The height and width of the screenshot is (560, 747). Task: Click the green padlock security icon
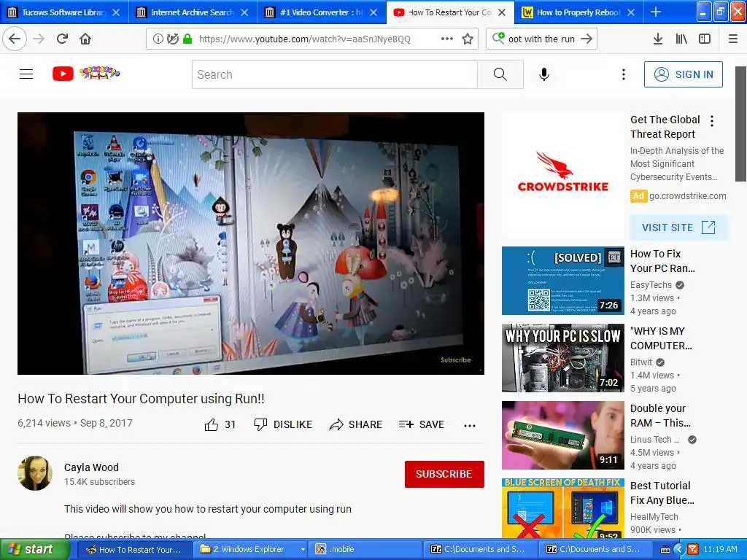[x=187, y=39]
